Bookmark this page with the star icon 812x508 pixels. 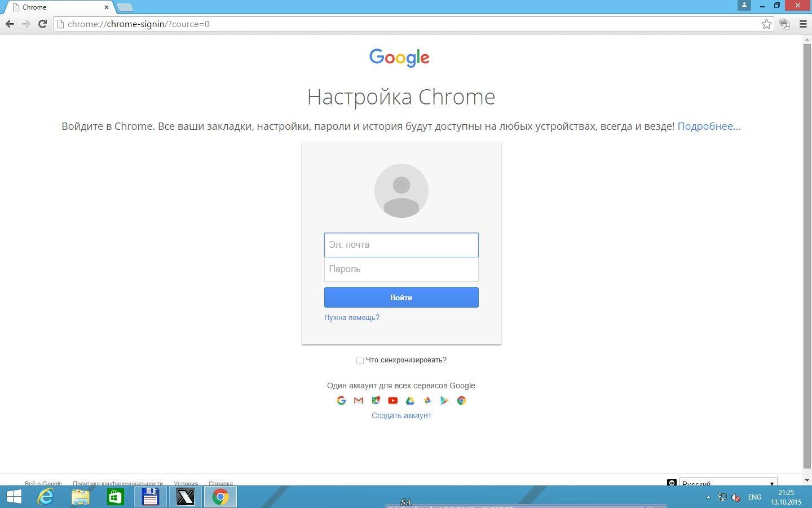[x=766, y=24]
